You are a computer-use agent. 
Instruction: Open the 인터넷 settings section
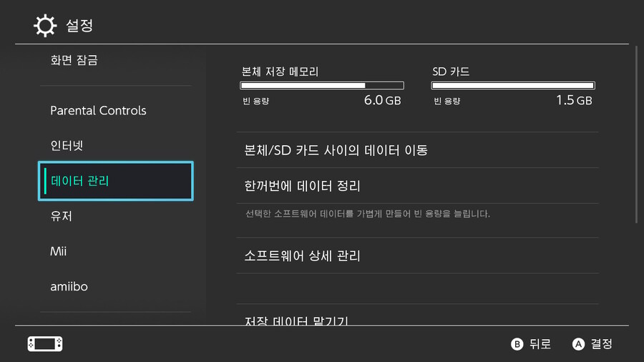click(67, 145)
